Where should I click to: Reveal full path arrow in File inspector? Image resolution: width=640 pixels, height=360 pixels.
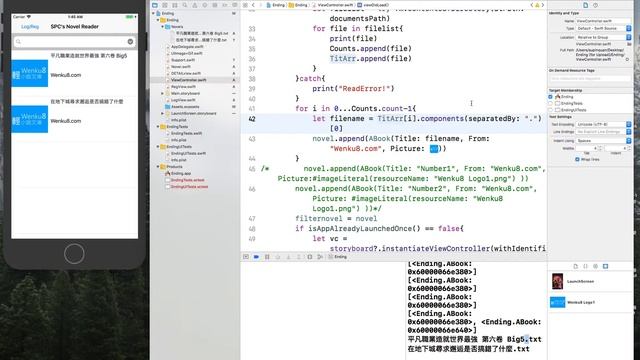point(627,59)
